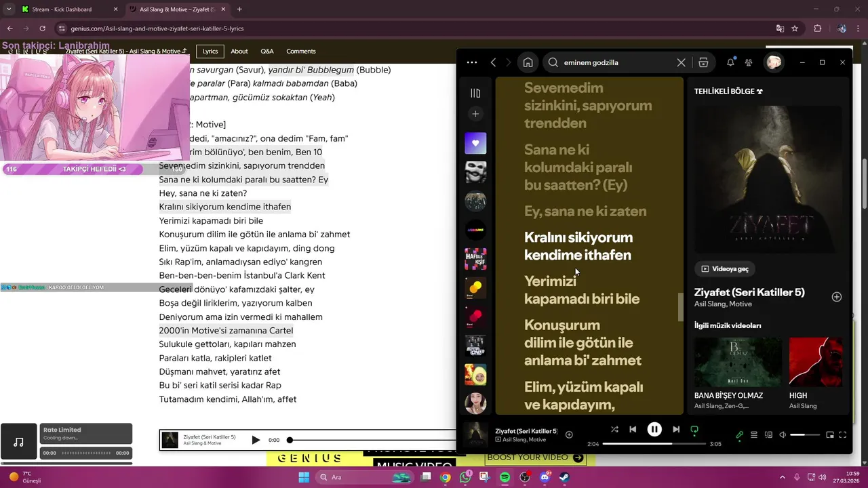
Task: Switch Spotify to full screen
Action: (843, 435)
